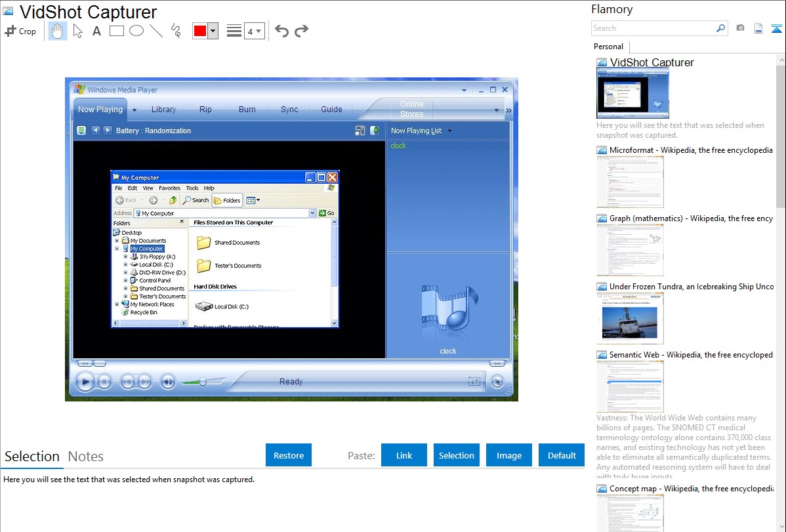
Task: Select the straight line tool
Action: click(156, 31)
